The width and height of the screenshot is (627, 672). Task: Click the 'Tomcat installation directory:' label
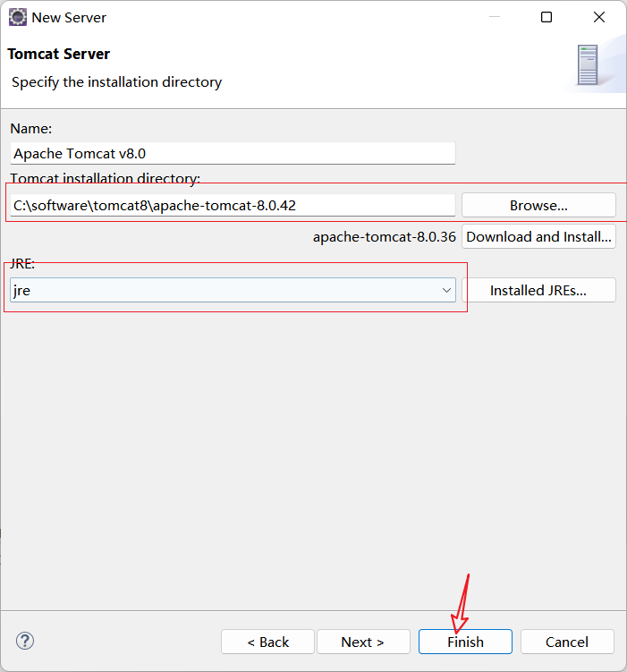click(105, 178)
